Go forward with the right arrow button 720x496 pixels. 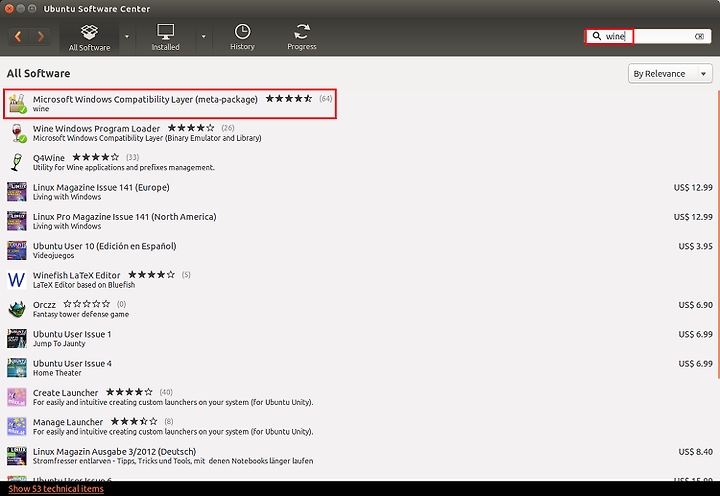tap(40, 36)
